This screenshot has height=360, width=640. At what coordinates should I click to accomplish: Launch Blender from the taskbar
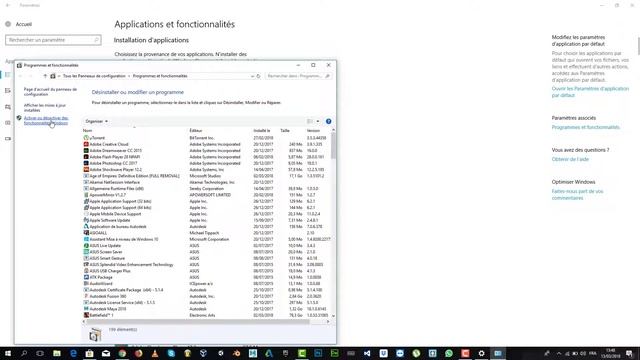pos(236,353)
